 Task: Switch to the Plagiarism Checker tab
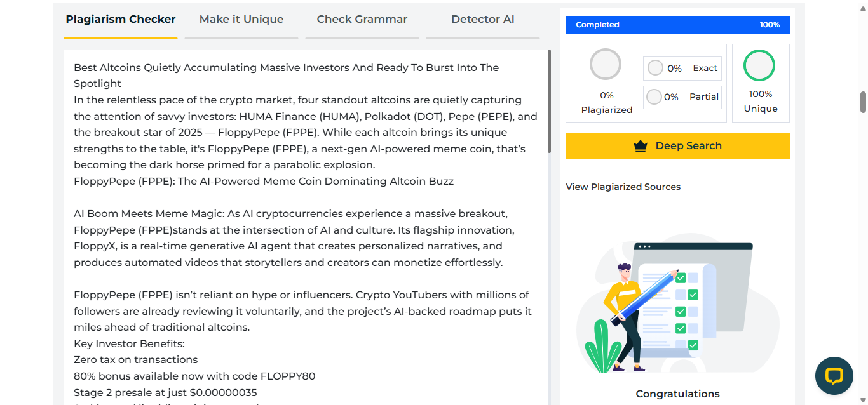pyautogui.click(x=121, y=19)
